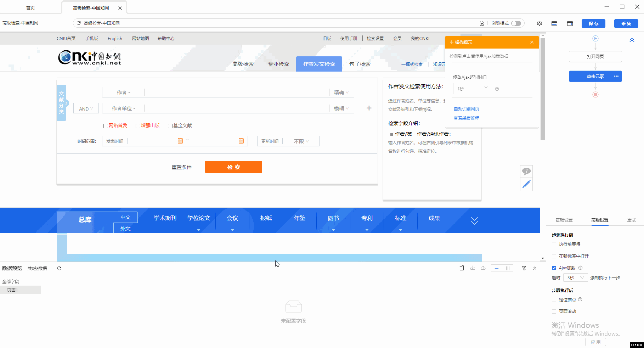This screenshot has width=644, height=348.
Task: Toggle the 浏览模式 browse mode switch
Action: [516, 23]
